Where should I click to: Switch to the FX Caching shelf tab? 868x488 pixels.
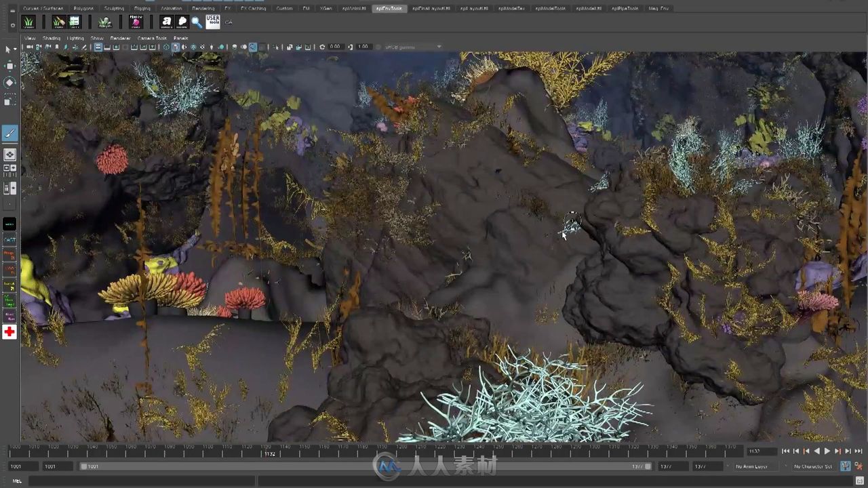click(254, 8)
